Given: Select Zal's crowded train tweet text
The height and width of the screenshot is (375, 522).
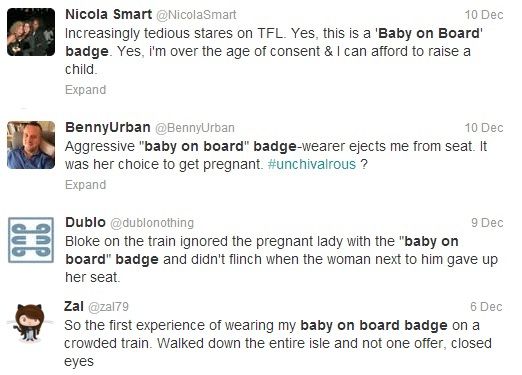Looking at the screenshot, I should click(x=278, y=343).
